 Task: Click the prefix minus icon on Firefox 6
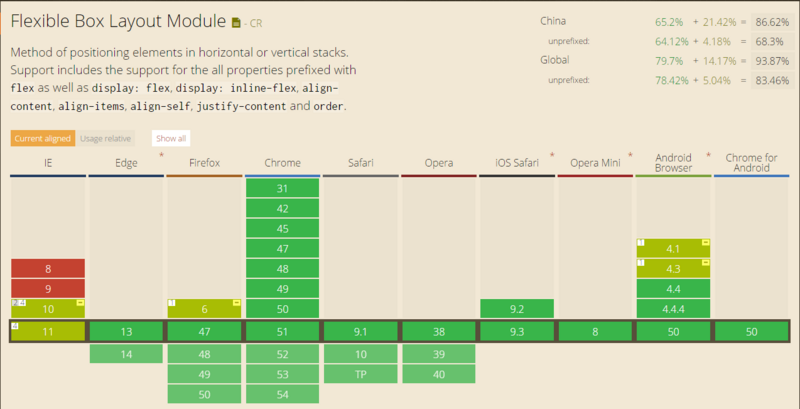click(x=236, y=303)
